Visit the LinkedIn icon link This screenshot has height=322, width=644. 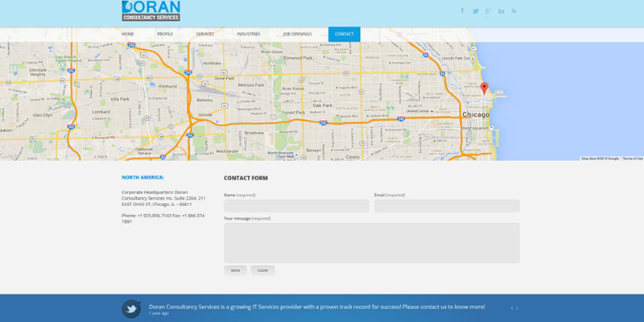(502, 11)
